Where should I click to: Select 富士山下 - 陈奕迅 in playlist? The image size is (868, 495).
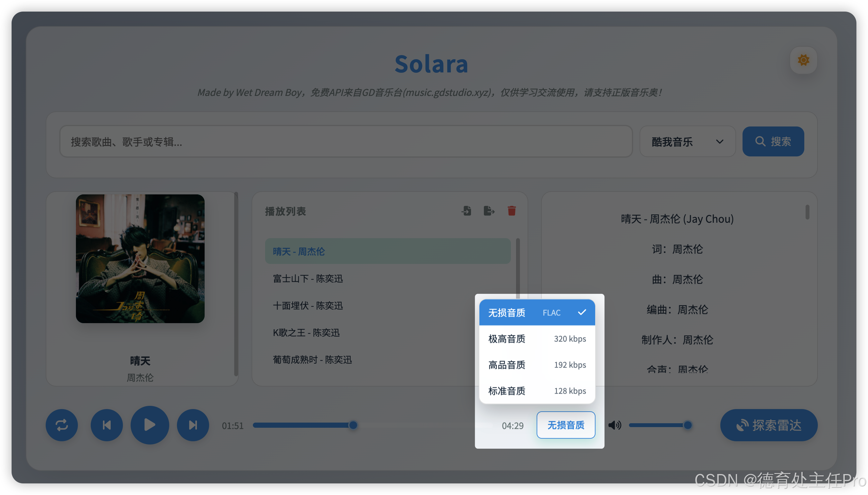(308, 278)
